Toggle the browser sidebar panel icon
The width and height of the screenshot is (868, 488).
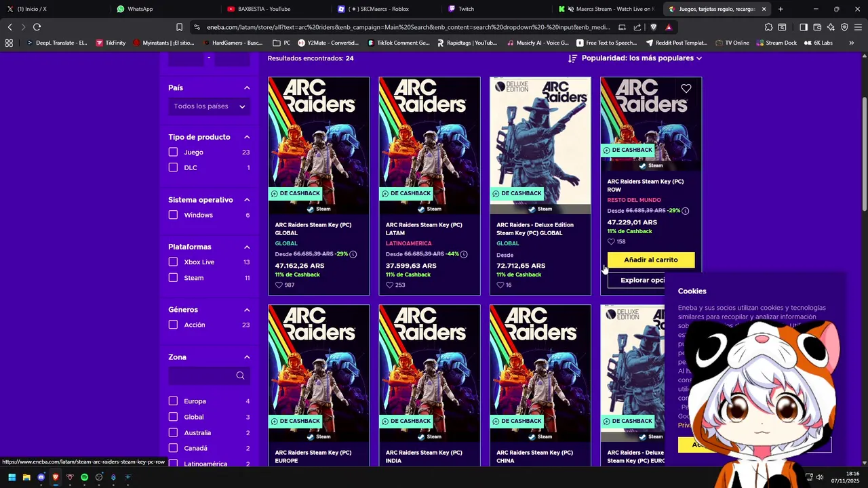point(804,27)
